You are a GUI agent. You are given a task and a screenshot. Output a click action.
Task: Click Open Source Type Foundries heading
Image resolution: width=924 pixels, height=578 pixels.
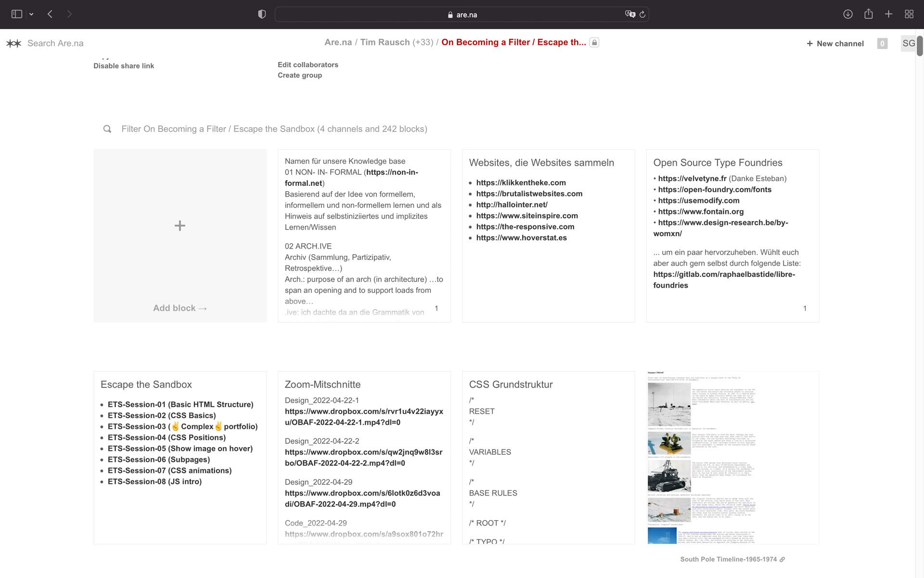point(718,163)
